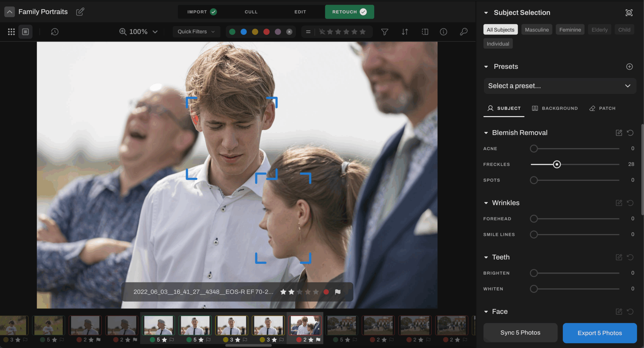Open the Select a preset dropdown
The image size is (644, 348).
pyautogui.click(x=560, y=86)
